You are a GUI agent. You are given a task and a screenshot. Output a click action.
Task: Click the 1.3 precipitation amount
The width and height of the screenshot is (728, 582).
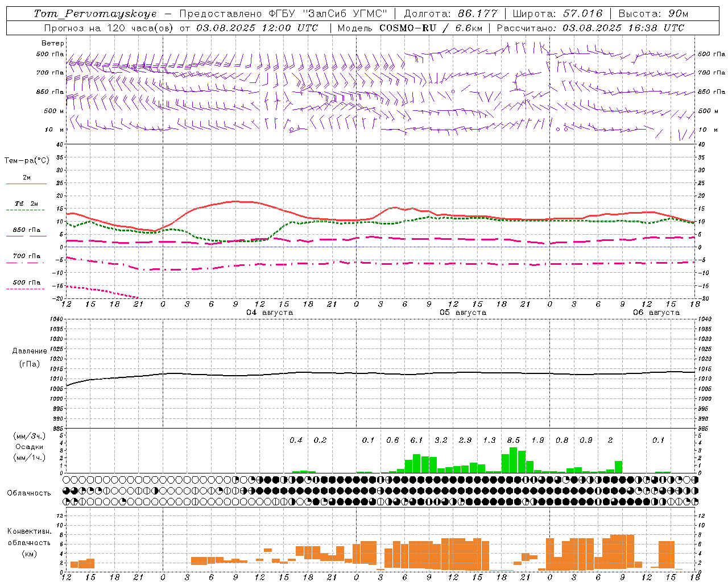[489, 440]
